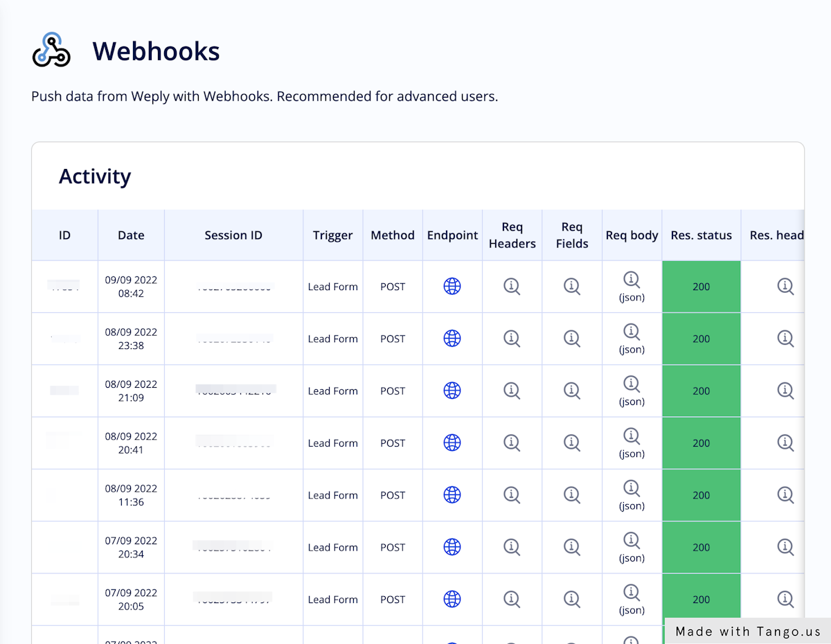831x644 pixels.
Task: View Res. headers for 08/09 2022 20:41 row
Action: click(785, 442)
